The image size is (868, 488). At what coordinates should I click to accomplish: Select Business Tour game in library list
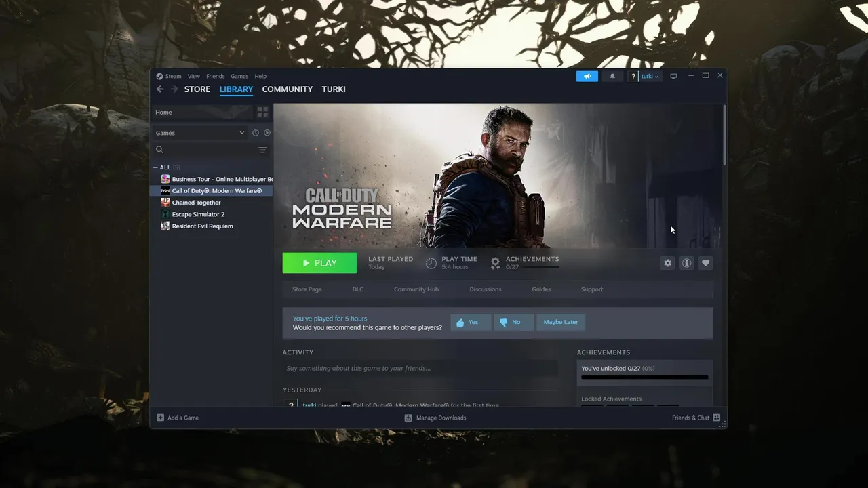(212, 179)
